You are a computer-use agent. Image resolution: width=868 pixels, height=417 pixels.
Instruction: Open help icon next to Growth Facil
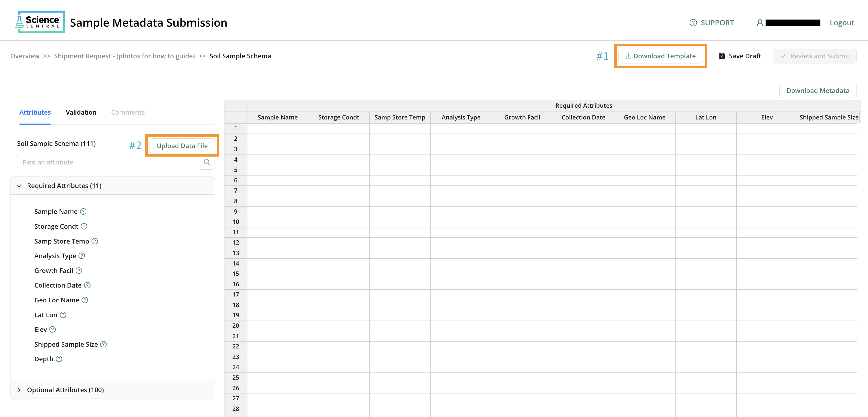(x=79, y=271)
